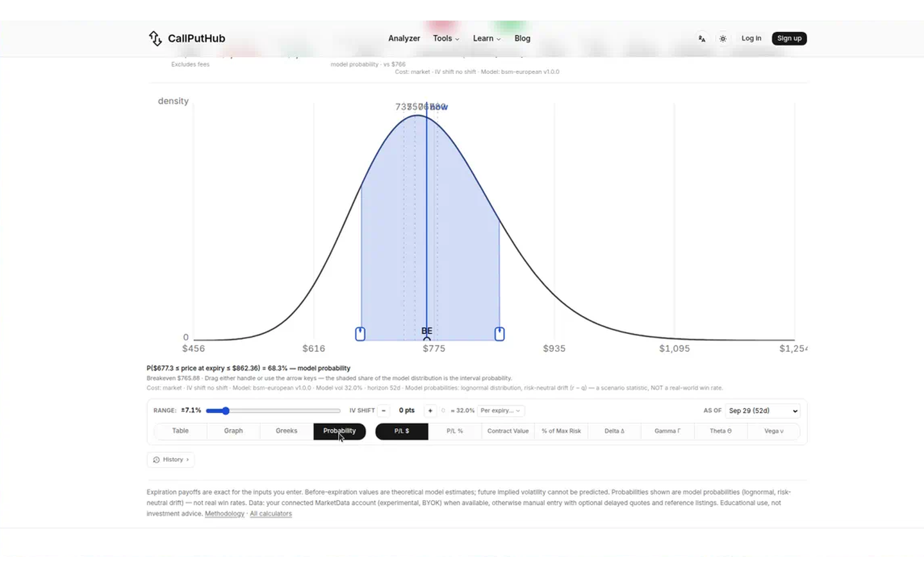Open the All calculators link
924x578 pixels.
click(271, 514)
